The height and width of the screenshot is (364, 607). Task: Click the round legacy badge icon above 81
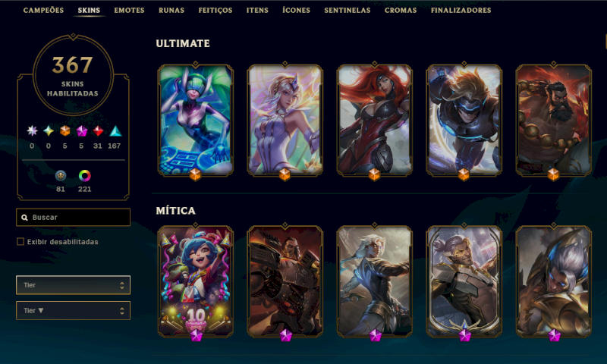click(61, 176)
